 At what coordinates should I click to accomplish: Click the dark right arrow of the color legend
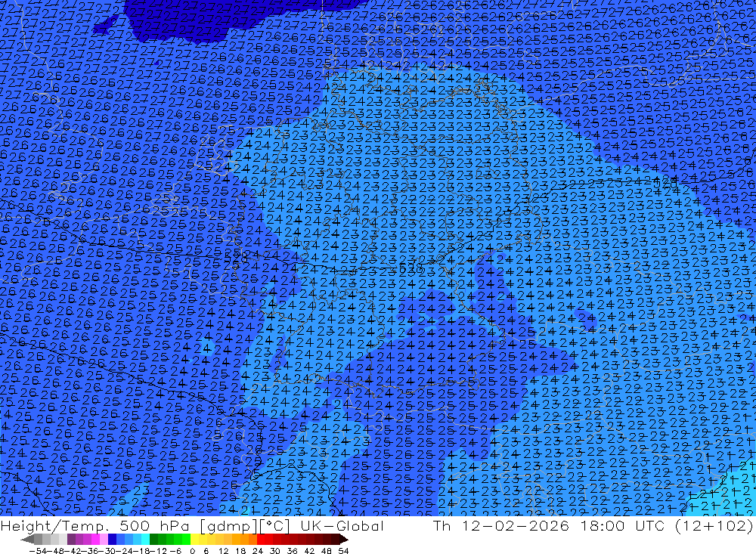click(x=344, y=539)
